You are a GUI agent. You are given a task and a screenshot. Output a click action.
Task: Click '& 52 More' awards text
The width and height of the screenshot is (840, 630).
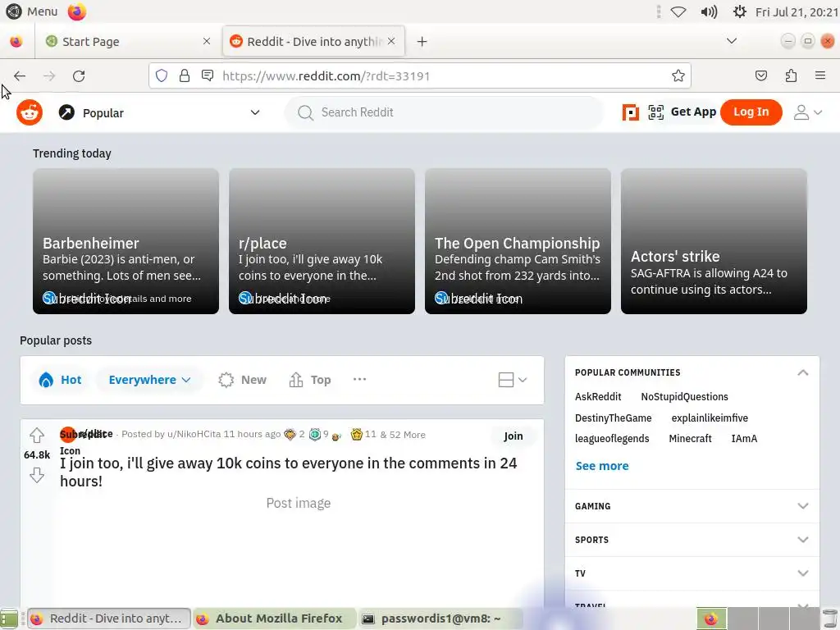(402, 435)
